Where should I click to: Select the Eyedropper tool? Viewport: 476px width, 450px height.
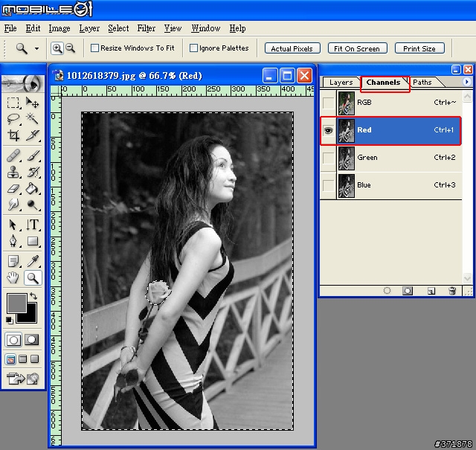click(32, 261)
